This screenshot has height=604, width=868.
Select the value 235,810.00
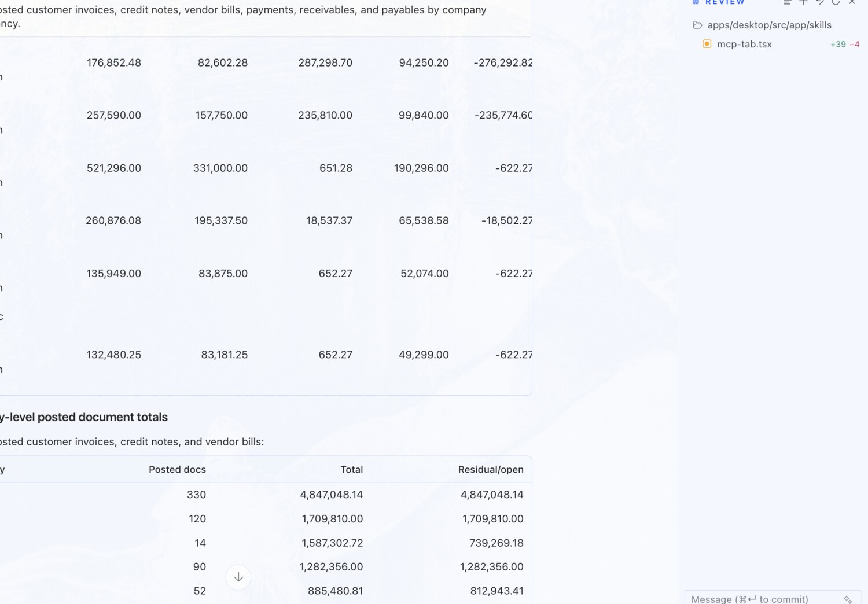click(x=325, y=115)
